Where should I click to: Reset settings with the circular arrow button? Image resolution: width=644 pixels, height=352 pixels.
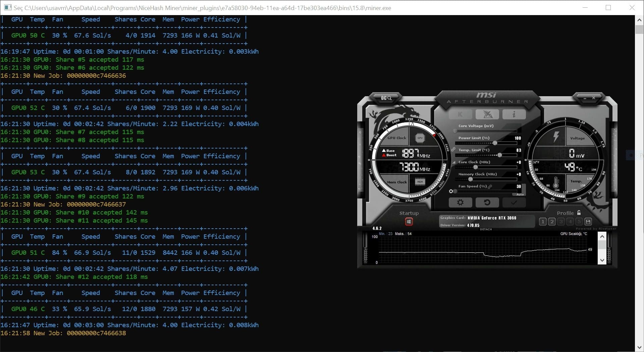(487, 202)
